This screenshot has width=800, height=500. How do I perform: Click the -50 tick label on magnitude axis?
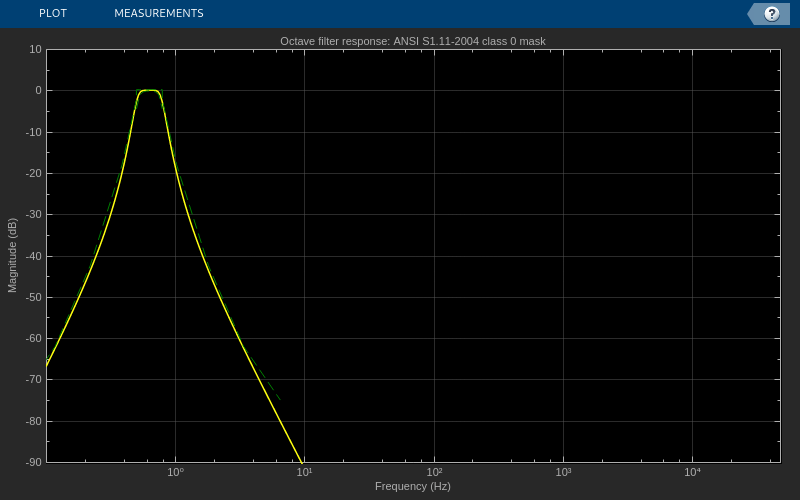coord(34,297)
